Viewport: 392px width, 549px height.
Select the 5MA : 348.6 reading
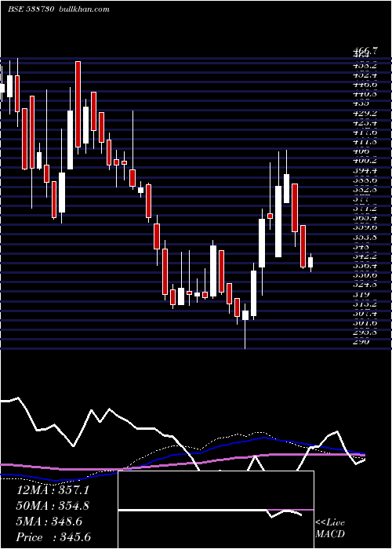(x=49, y=522)
